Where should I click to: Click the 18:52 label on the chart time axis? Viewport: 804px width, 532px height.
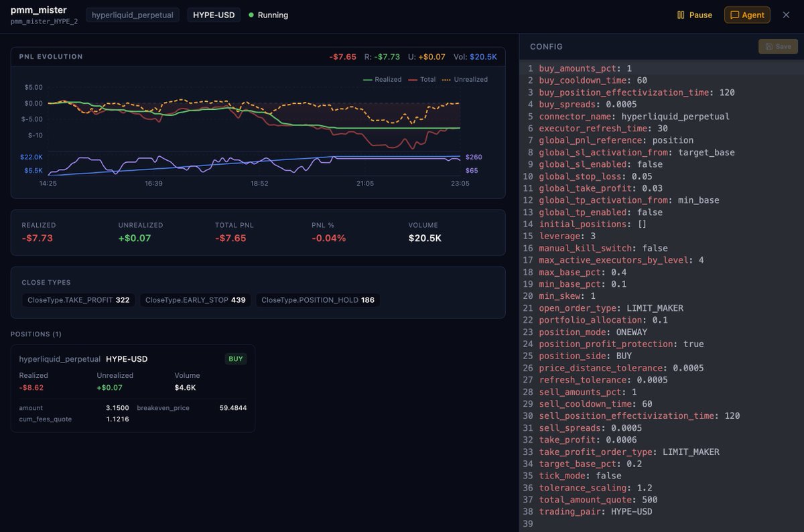(259, 184)
